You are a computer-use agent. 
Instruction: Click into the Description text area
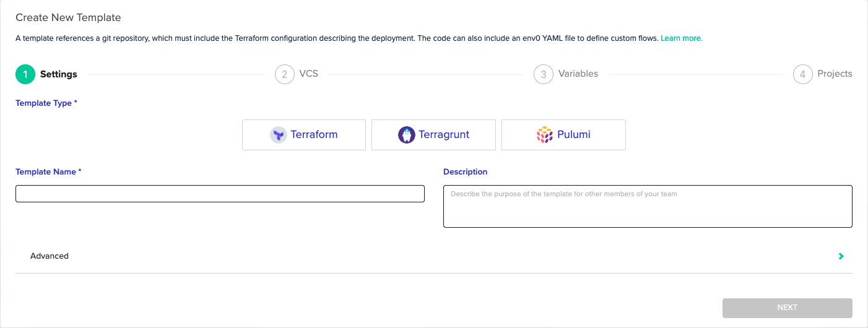648,206
